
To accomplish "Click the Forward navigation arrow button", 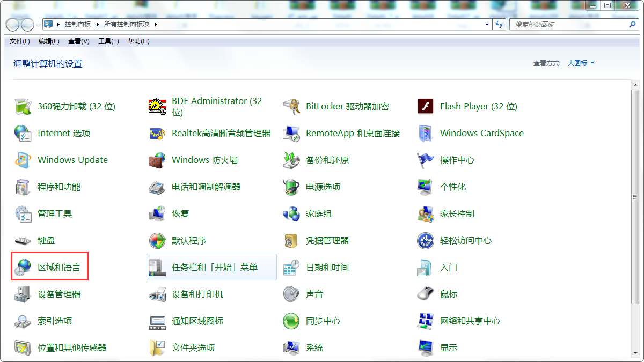I will 27,25.
